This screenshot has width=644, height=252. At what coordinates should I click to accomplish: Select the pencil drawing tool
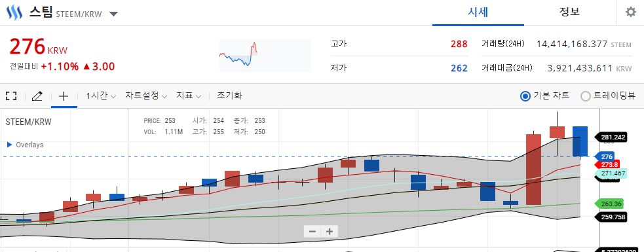pyautogui.click(x=37, y=96)
